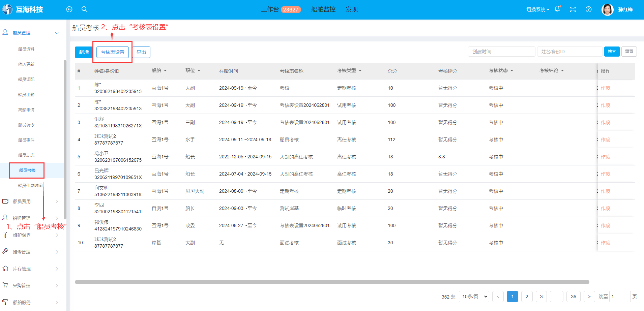Click the 船员管理 person icon

coord(5,32)
